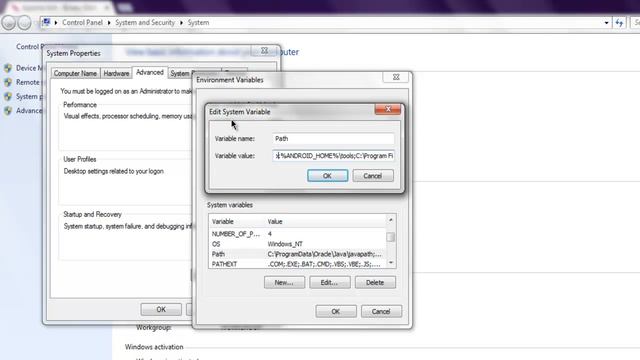Click System in the address breadcrumb
The width and height of the screenshot is (640, 360).
(198, 22)
